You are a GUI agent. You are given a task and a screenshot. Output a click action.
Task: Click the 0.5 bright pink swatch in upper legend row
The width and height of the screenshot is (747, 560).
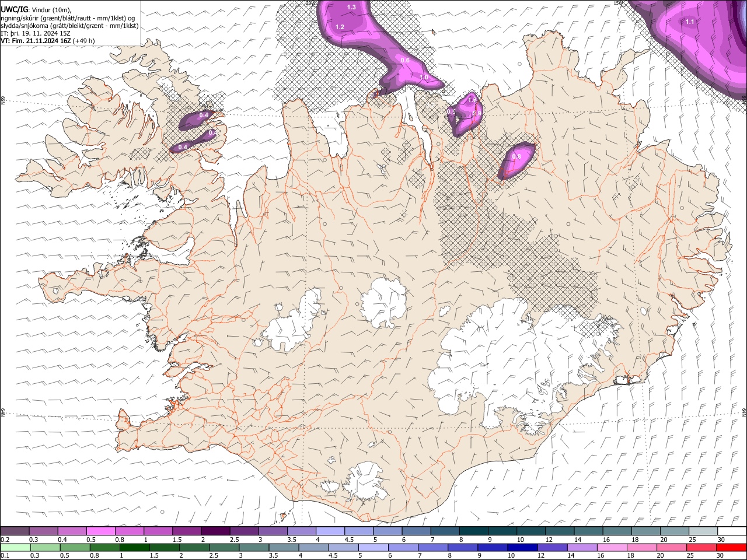[100, 531]
